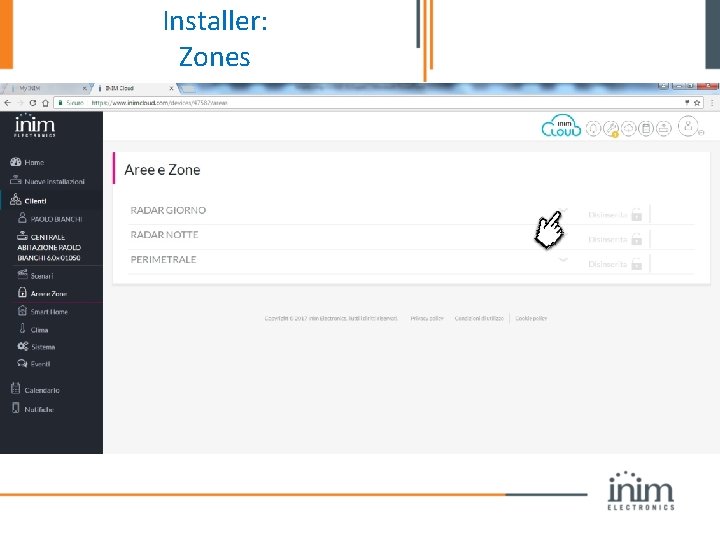Viewport: 720px width, 540px height.
Task: Click the browser back arrow
Action: (x=7, y=103)
